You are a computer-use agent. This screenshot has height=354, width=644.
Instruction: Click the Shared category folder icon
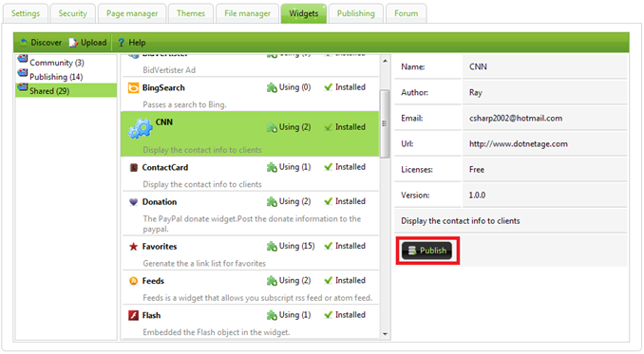tap(23, 87)
